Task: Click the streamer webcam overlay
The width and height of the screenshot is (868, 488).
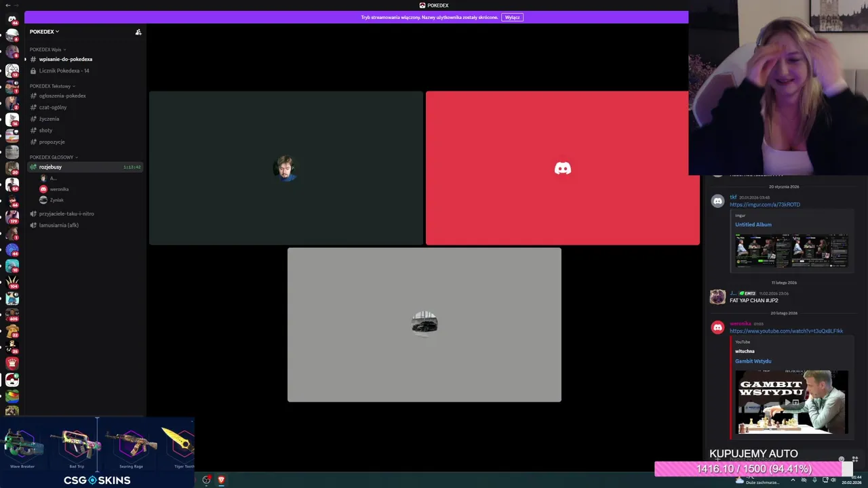Action: (x=778, y=87)
